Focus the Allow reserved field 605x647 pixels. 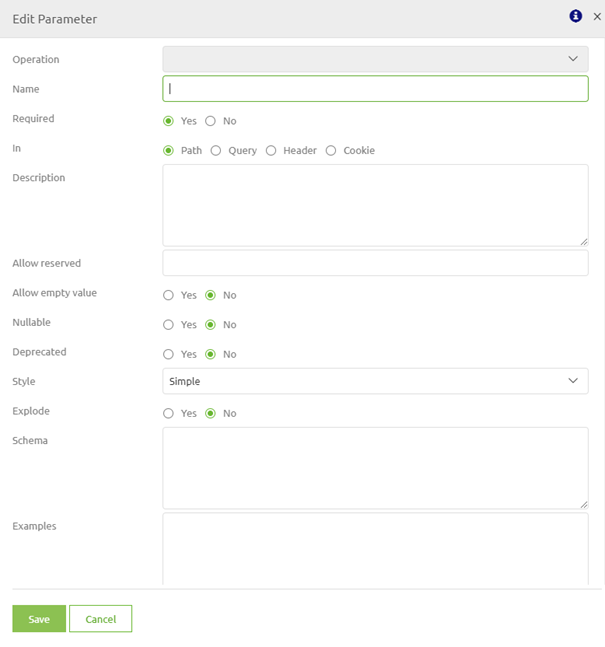(x=375, y=263)
